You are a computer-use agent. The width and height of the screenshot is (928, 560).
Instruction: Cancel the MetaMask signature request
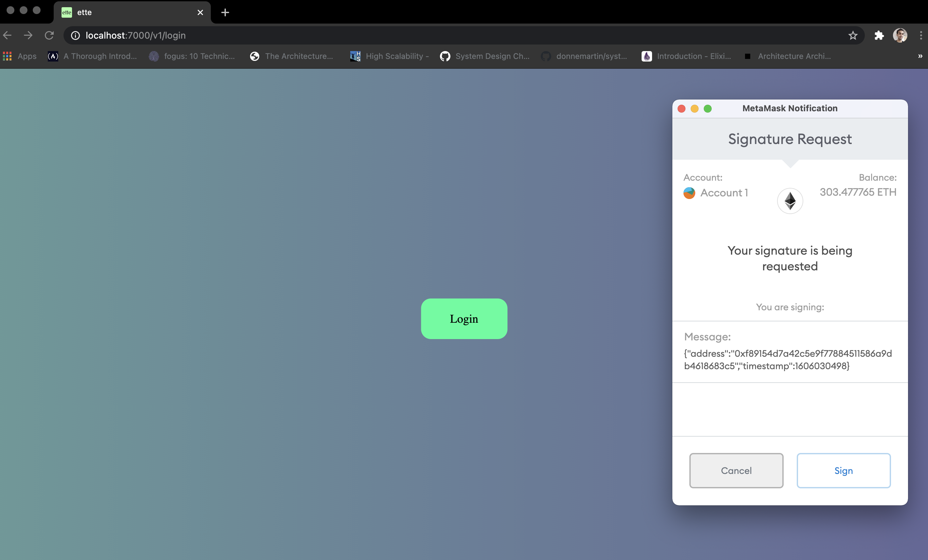(736, 470)
